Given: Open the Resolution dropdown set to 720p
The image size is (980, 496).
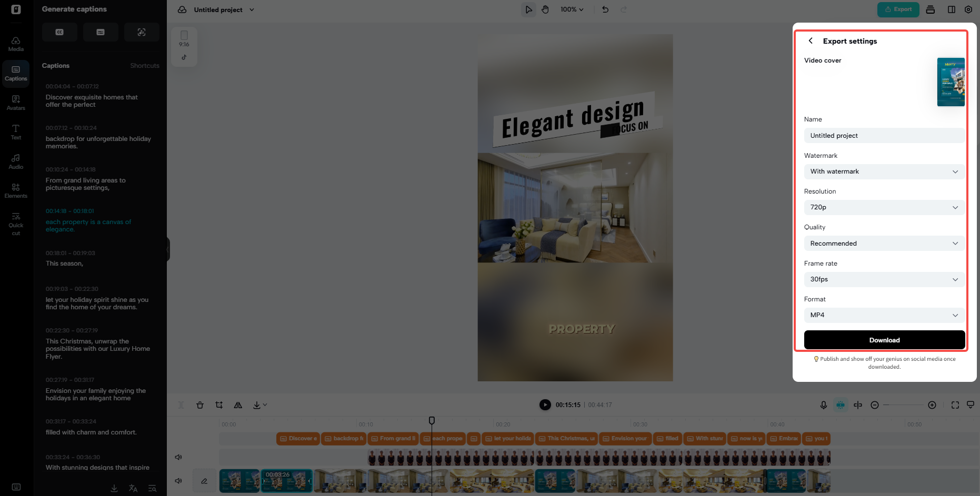Looking at the screenshot, I should [x=884, y=207].
